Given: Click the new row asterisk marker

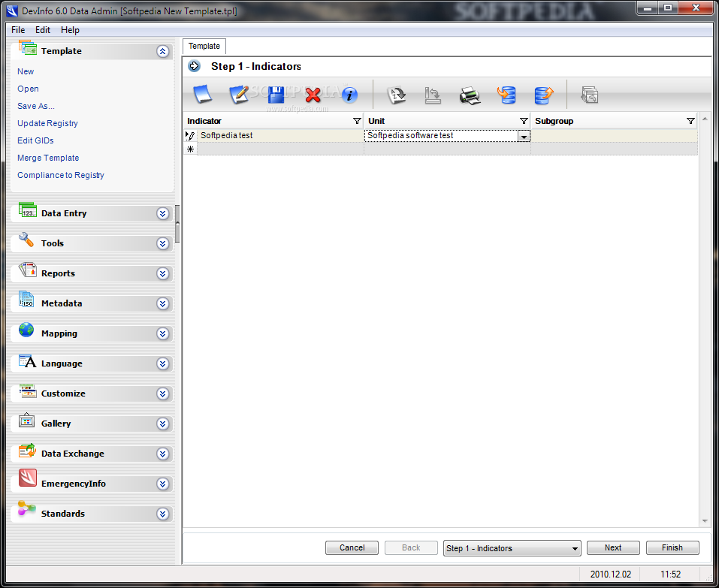Looking at the screenshot, I should pos(190,149).
